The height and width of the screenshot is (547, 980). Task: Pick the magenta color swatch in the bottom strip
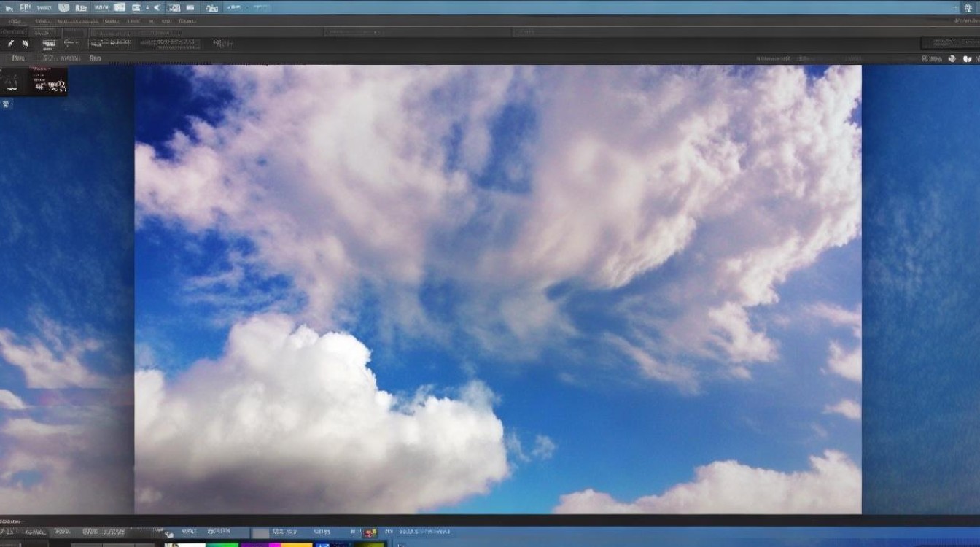(274, 544)
